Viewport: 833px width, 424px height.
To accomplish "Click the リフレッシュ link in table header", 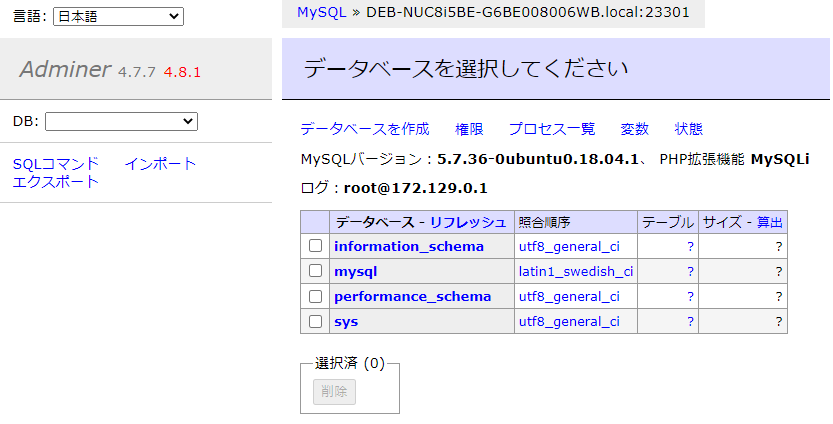I will click(x=468, y=222).
